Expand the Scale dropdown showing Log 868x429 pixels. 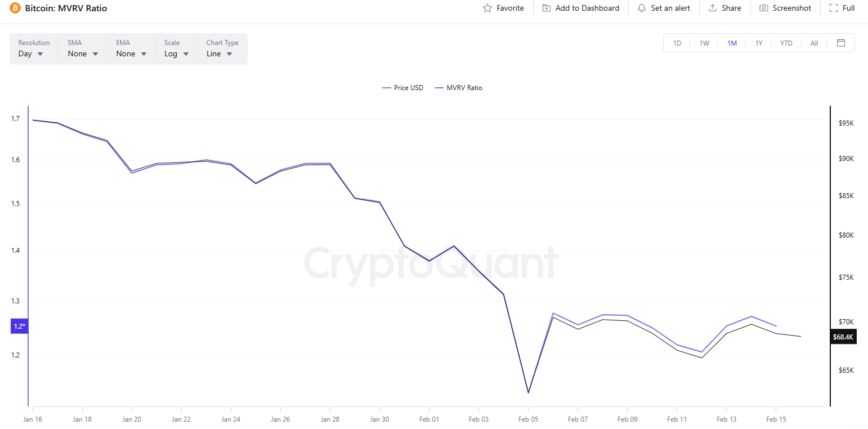176,53
